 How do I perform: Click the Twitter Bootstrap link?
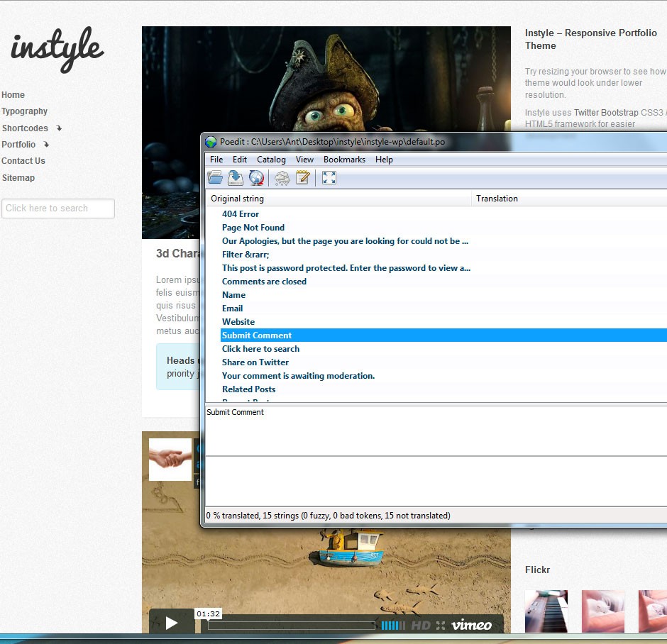click(606, 113)
